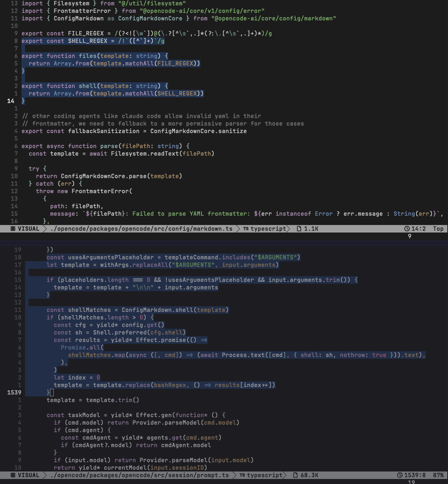This screenshot has height=484, width=448.
Task: Click 'withArgs.replaceAll' in the let template line
Action: point(134,265)
